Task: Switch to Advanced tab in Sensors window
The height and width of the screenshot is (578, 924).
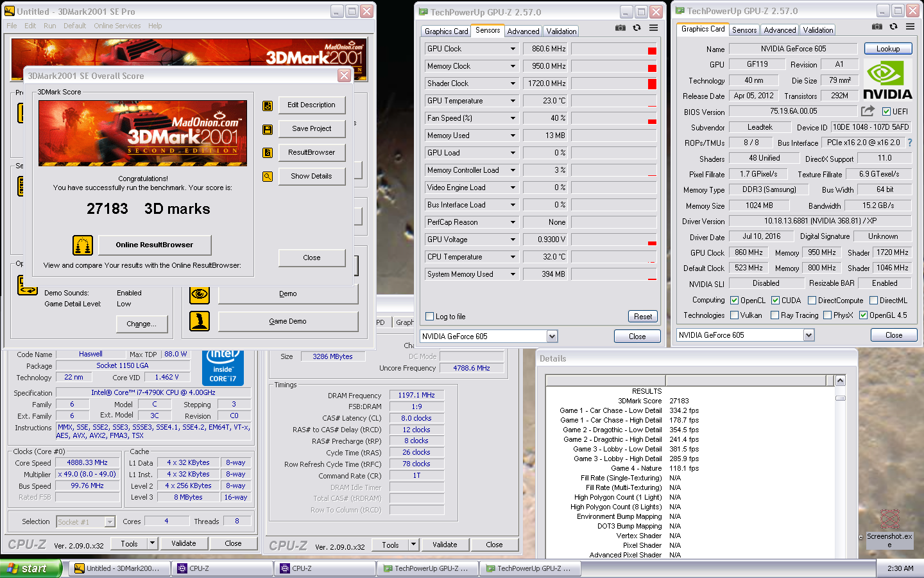Action: point(523,31)
